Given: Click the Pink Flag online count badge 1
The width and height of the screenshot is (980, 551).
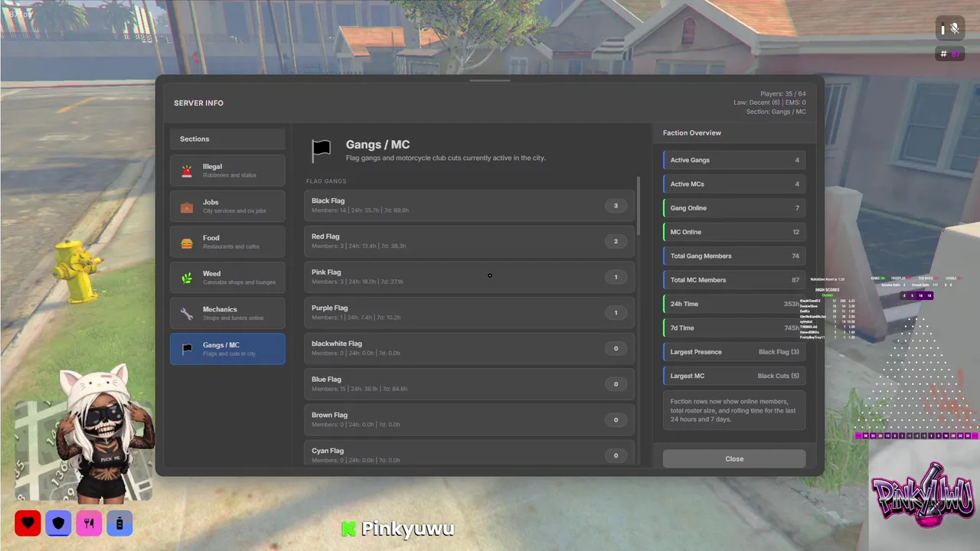Looking at the screenshot, I should [x=616, y=277].
